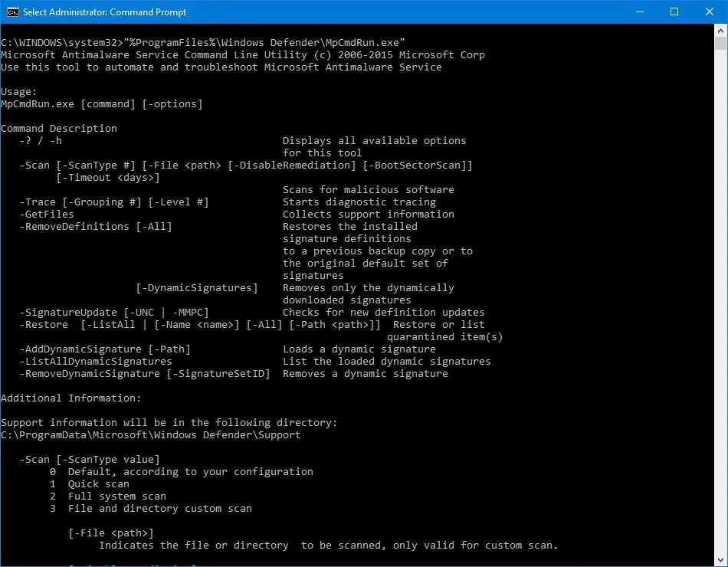728x567 pixels.
Task: Click 'Removes a dynamic signature' description
Action: [x=366, y=374]
